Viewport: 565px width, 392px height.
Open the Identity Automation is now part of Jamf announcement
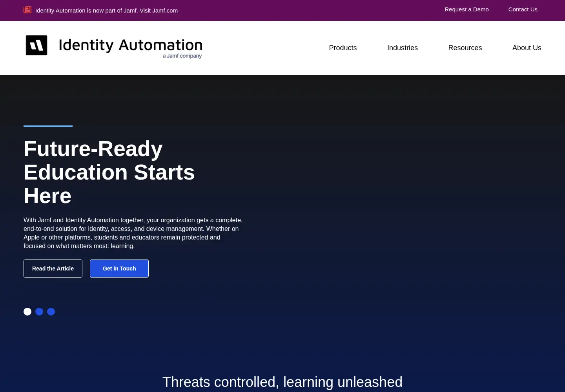point(106,11)
